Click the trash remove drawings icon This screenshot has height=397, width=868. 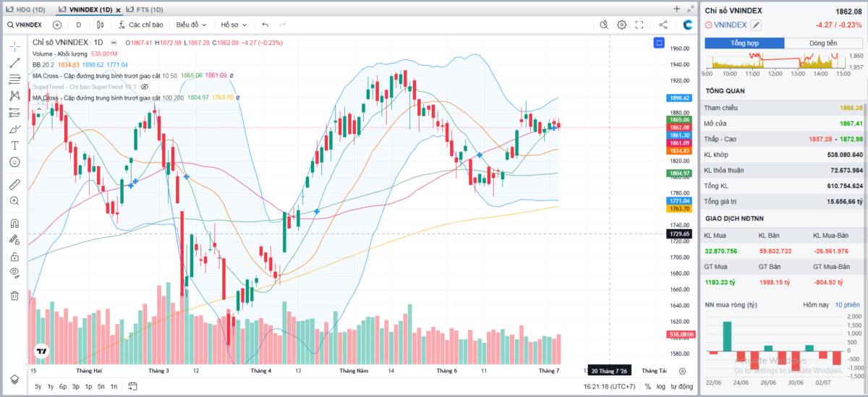pos(14,295)
